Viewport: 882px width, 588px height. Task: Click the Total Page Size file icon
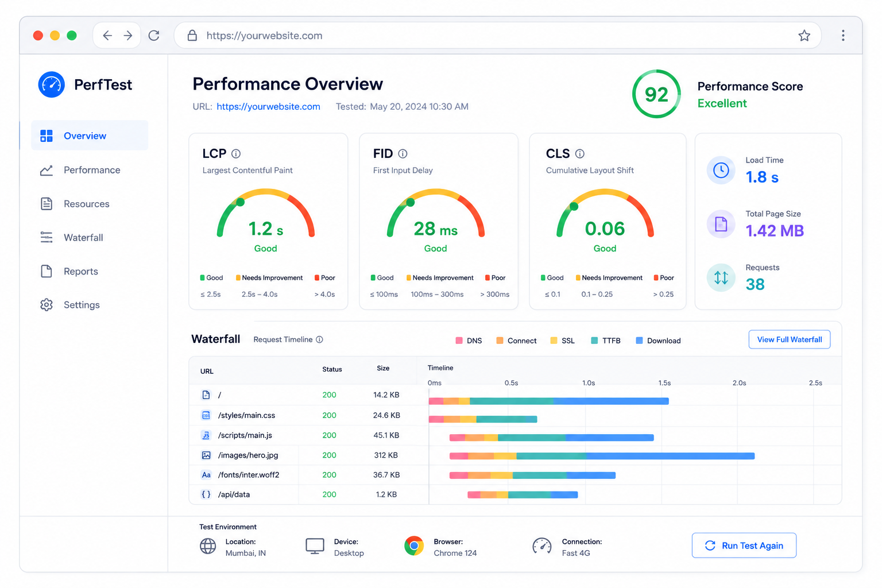(x=721, y=224)
